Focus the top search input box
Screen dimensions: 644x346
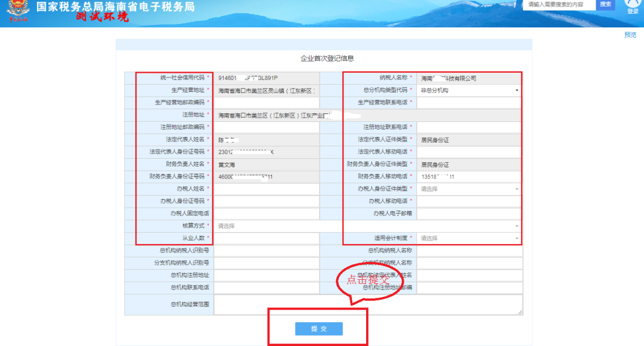pos(559,5)
